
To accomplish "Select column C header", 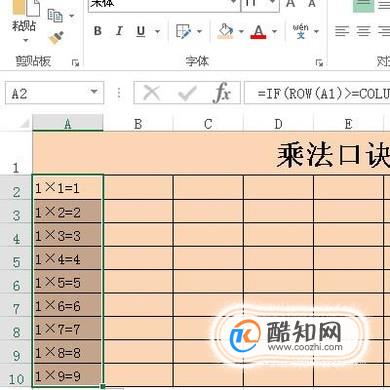I will tap(208, 124).
